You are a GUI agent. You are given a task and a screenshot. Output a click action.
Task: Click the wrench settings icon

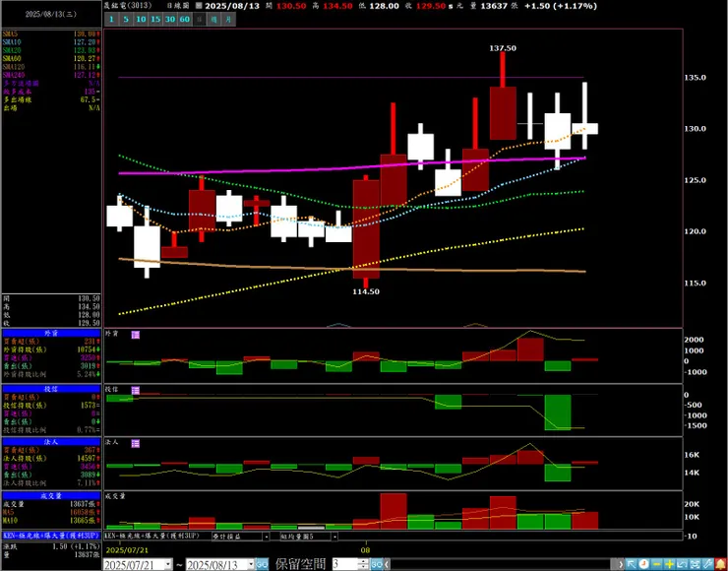point(707,564)
